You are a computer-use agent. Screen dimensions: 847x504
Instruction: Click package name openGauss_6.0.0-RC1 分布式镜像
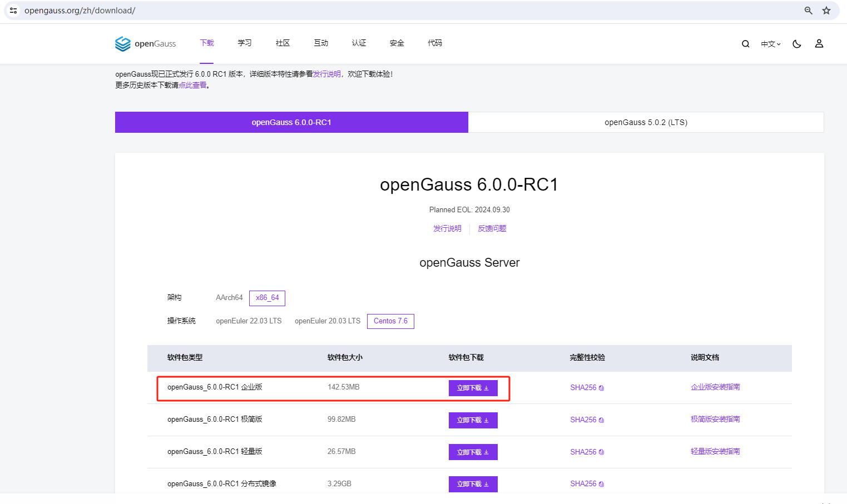tap(222, 483)
